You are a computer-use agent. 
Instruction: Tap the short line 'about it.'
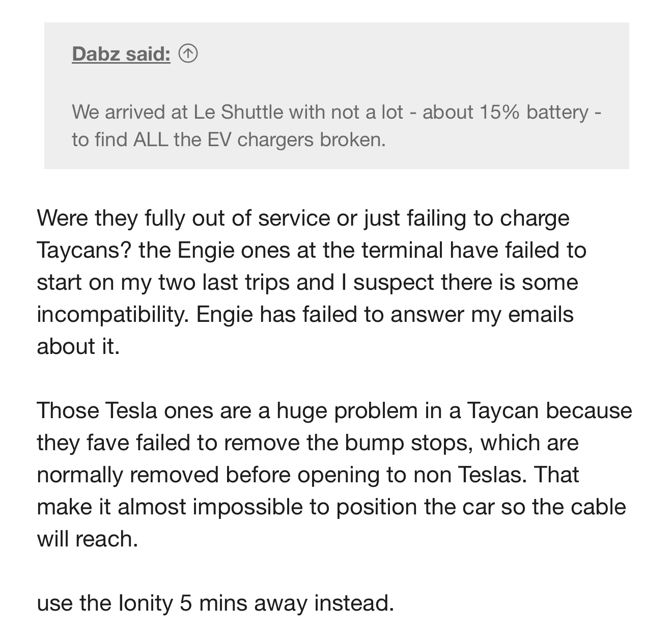pos(78,346)
